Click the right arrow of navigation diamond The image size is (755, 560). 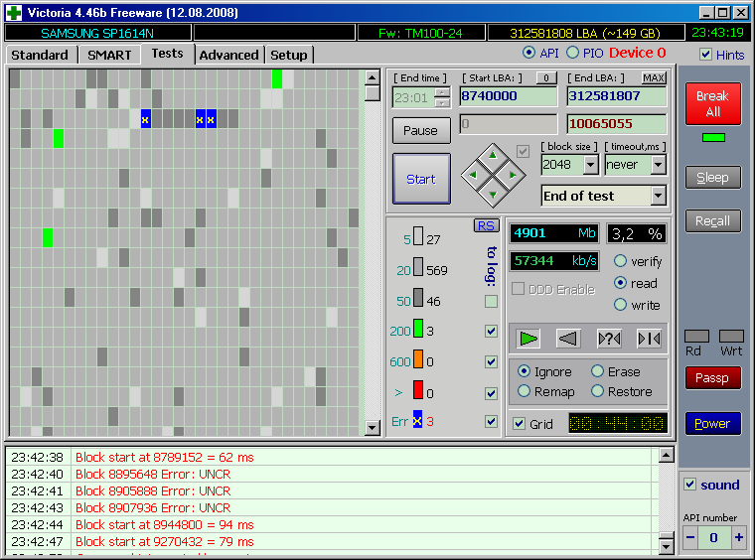[x=513, y=175]
